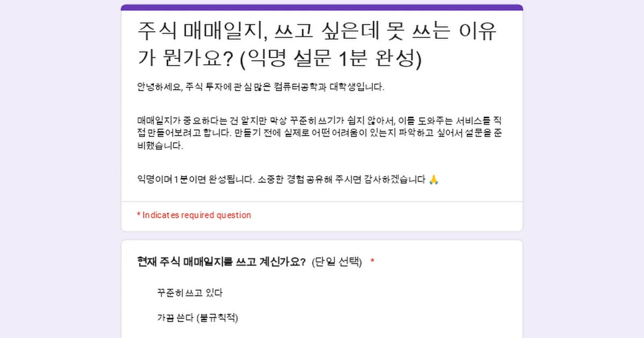This screenshot has width=644, height=338.
Task: Click the '(익명 설문 1분 완성)' title text
Action: (331, 58)
